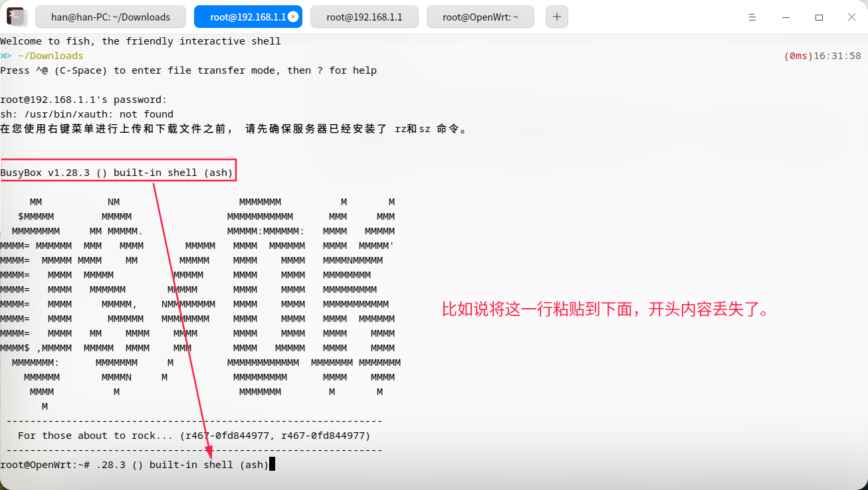868x490 pixels.
Task: Click the 'For those about to rock...' line
Action: click(194, 436)
